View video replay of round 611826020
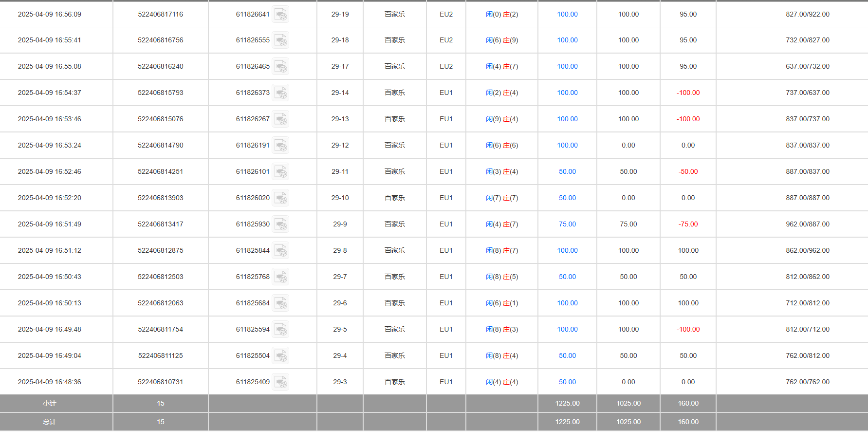This screenshot has width=868, height=448. (280, 198)
